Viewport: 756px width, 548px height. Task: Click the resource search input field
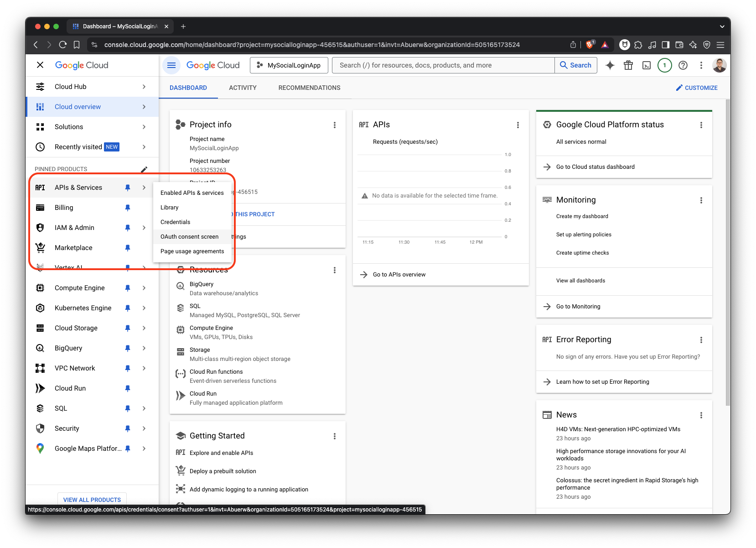pos(443,65)
